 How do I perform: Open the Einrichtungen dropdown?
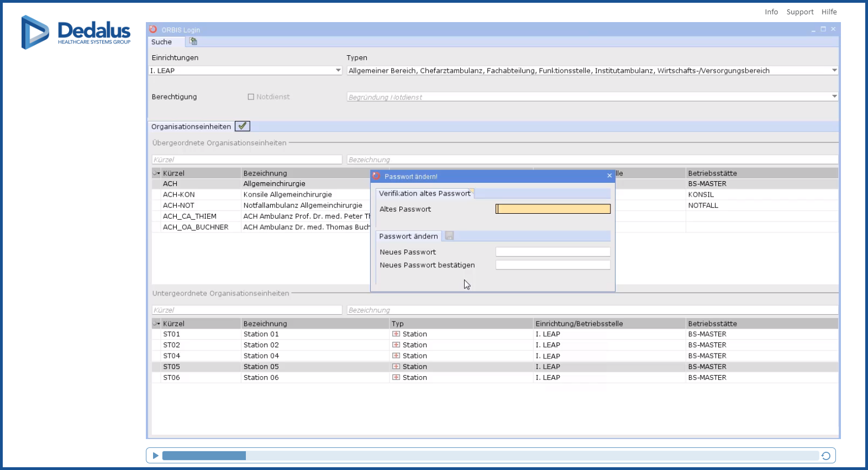(338, 71)
